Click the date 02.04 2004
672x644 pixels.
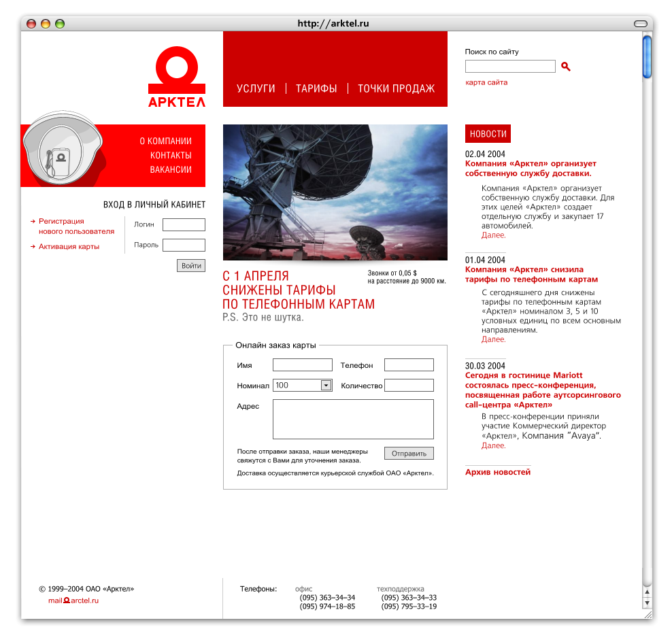coord(485,154)
